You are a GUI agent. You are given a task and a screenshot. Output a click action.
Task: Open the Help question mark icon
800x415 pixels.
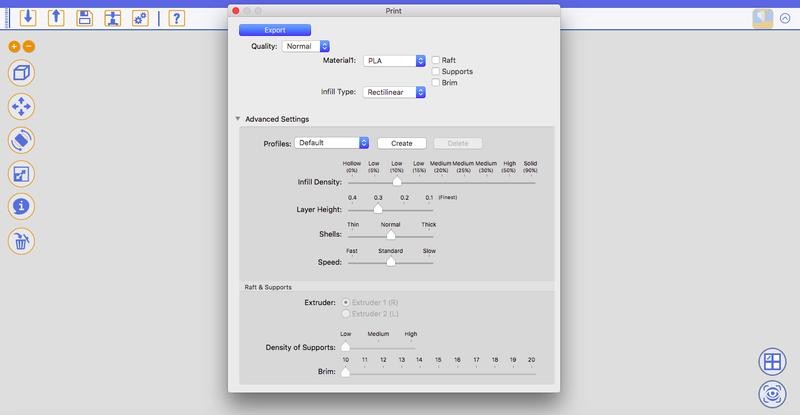pyautogui.click(x=176, y=18)
